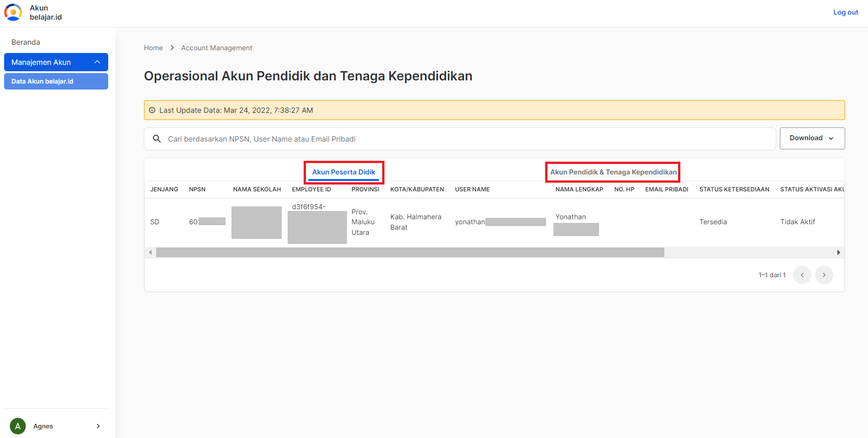
Task: Click the Agnes avatar icon
Action: tap(18, 426)
